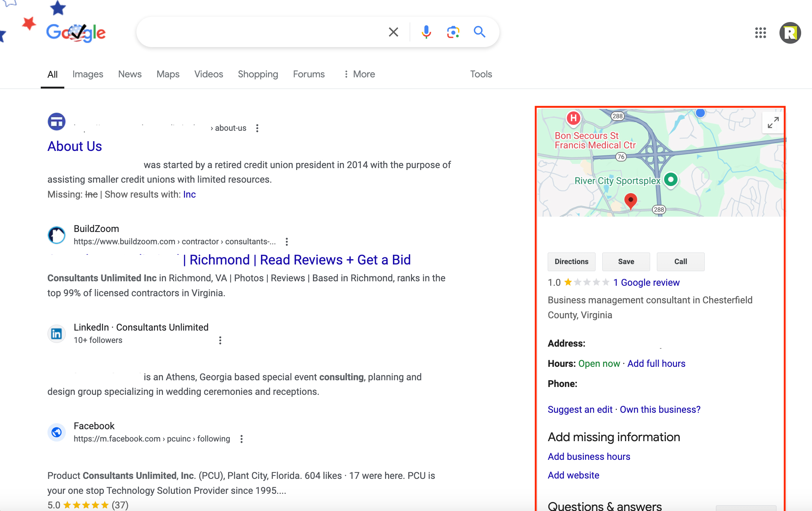Expand the More search categories menu

click(x=359, y=74)
